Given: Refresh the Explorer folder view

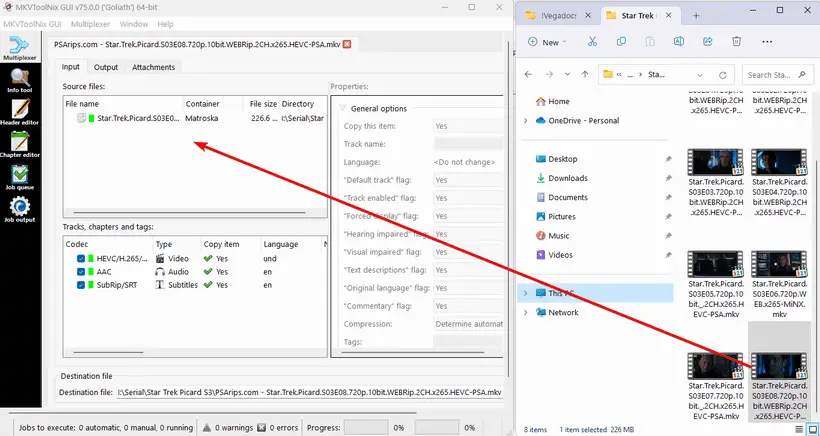Looking at the screenshot, I should (x=723, y=75).
